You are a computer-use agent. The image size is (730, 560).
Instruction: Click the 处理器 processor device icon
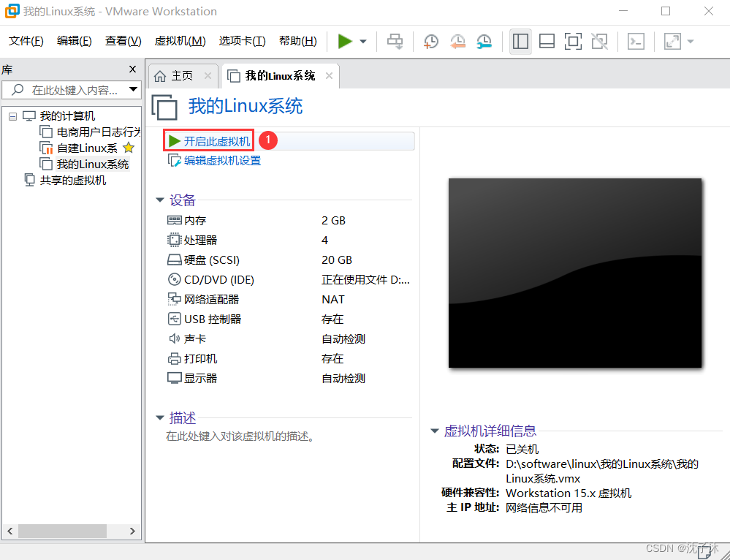[174, 240]
